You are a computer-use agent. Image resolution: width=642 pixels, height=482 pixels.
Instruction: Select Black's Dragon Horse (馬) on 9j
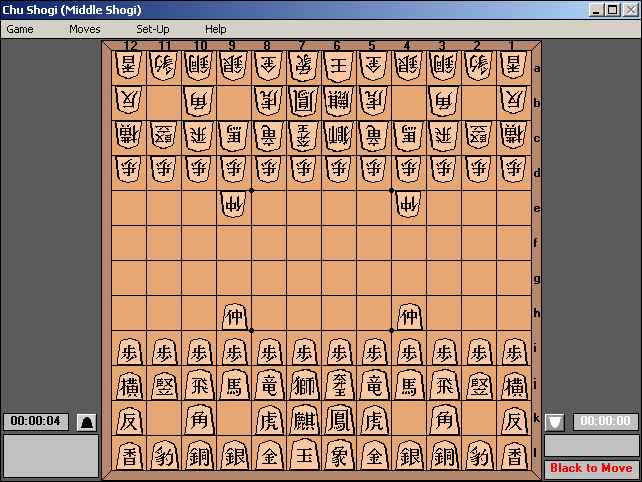(234, 385)
